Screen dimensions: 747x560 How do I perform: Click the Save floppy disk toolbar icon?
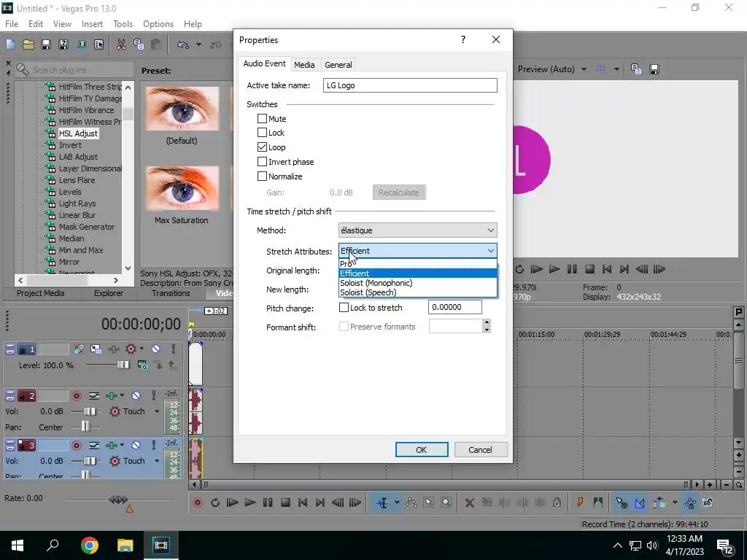pyautogui.click(x=46, y=44)
